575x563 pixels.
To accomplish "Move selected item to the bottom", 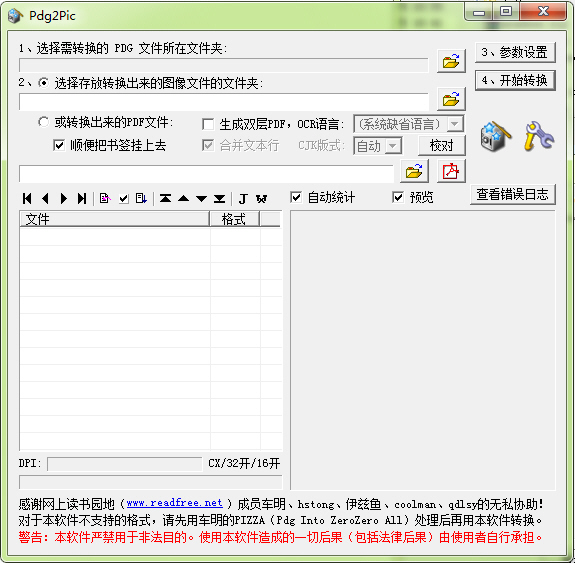I will tap(219, 198).
